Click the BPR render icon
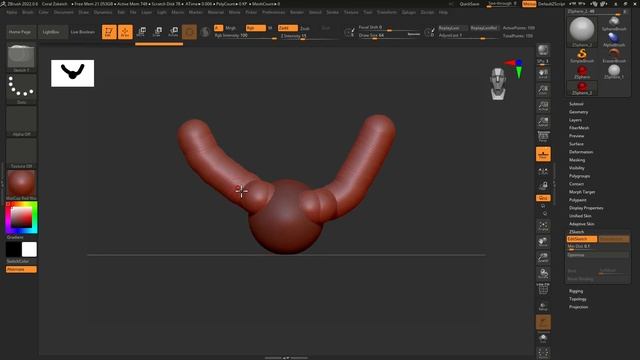The width and height of the screenshot is (640, 360). 543,51
